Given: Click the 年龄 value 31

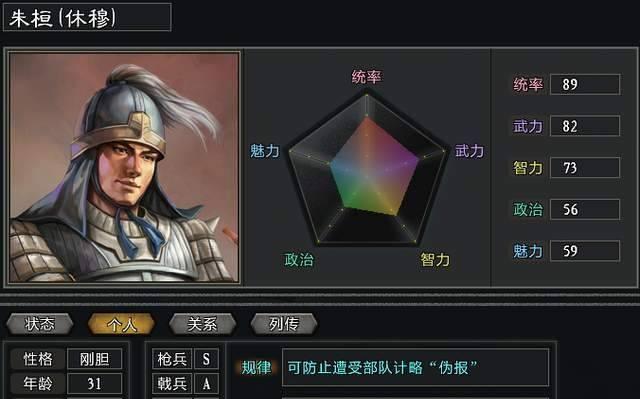Looking at the screenshot, I should point(94,383).
